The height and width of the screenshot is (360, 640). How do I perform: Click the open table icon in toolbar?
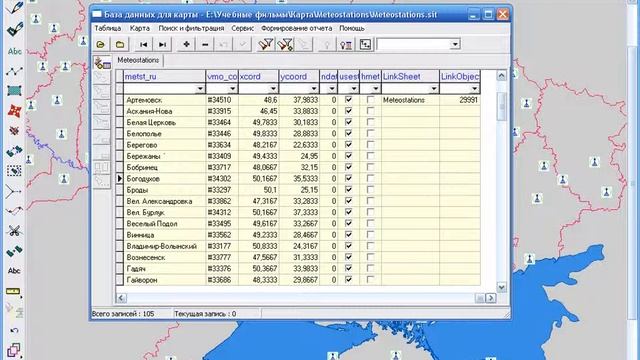coord(101,44)
